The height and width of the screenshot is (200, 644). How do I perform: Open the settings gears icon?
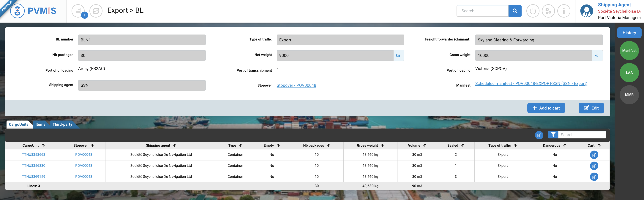point(548,11)
